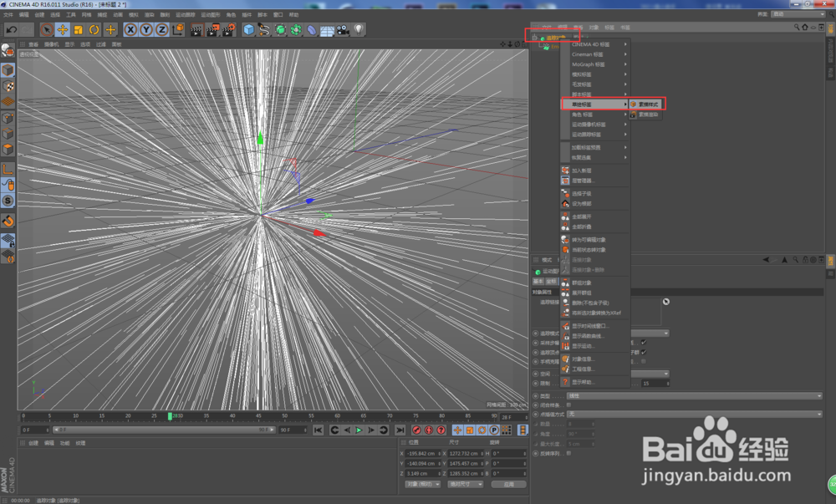The width and height of the screenshot is (836, 504).
Task: Click the floor environment icon
Action: click(x=327, y=30)
